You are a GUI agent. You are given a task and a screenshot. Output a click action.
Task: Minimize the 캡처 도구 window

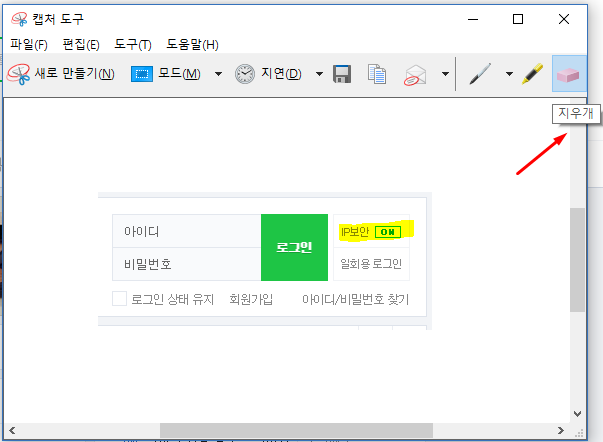tap(473, 19)
